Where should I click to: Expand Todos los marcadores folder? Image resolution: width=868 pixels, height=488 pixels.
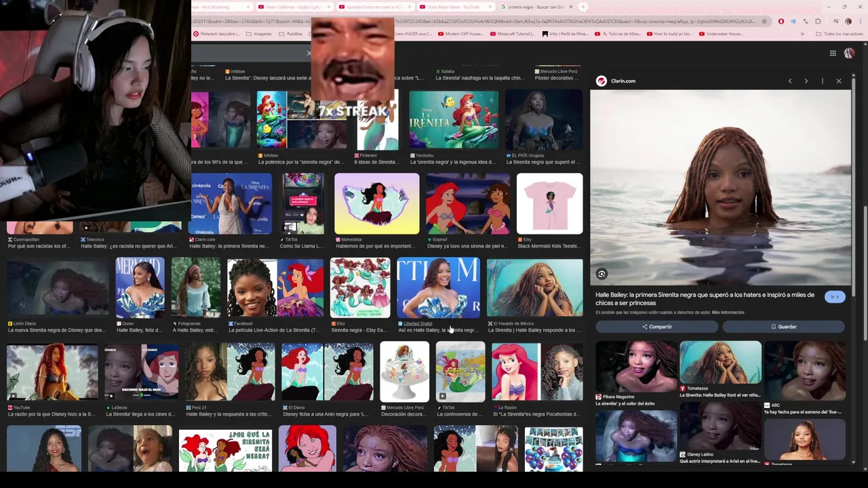[839, 34]
